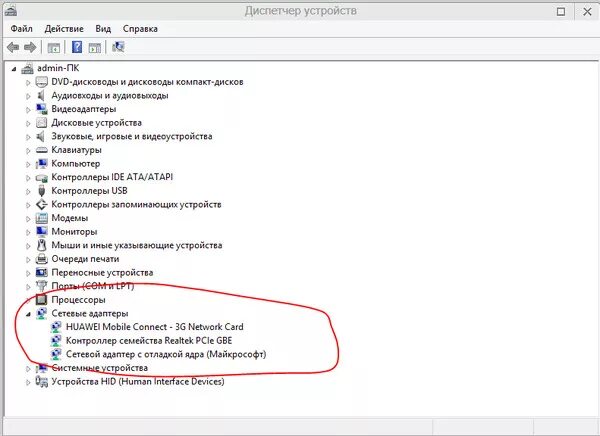Click the Звуковые, игровые и видеоустройства icon
This screenshot has height=436, width=600.
(41, 136)
